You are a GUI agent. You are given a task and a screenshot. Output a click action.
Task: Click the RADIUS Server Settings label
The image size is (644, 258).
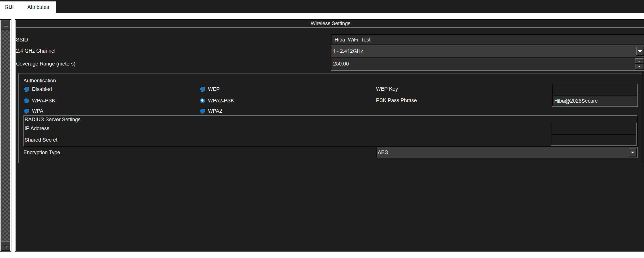coord(53,120)
